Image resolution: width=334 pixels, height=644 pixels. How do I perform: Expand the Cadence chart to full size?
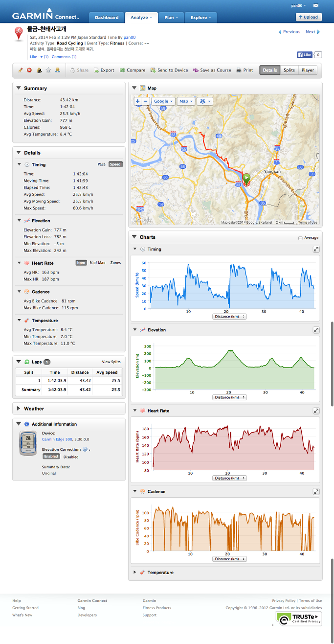316,491
